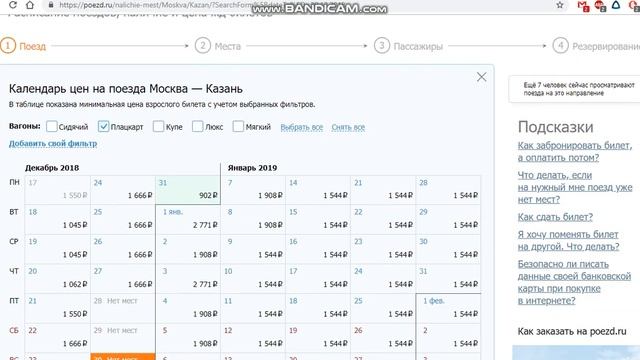Select January 10 priced 1 544 ₽
Screen dimensions: 640x360
(x=253, y=279)
